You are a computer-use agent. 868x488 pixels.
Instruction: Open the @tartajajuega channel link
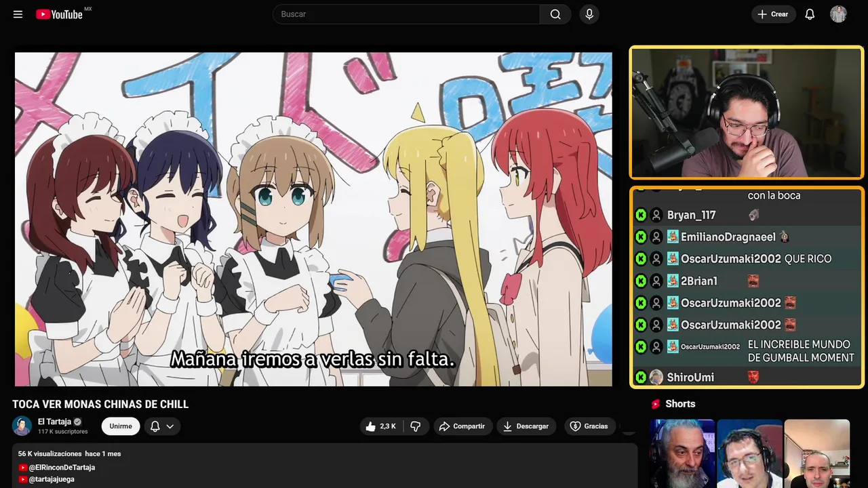pyautogui.click(x=52, y=479)
